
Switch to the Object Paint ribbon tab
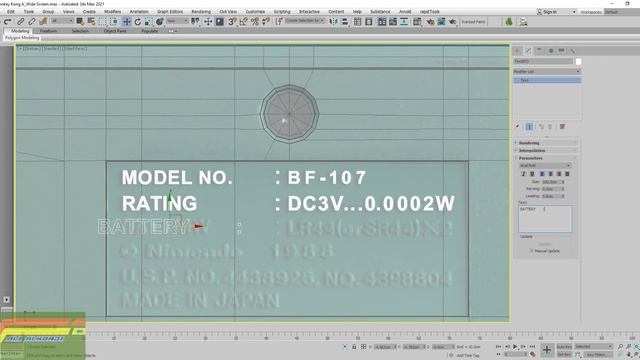click(x=115, y=31)
